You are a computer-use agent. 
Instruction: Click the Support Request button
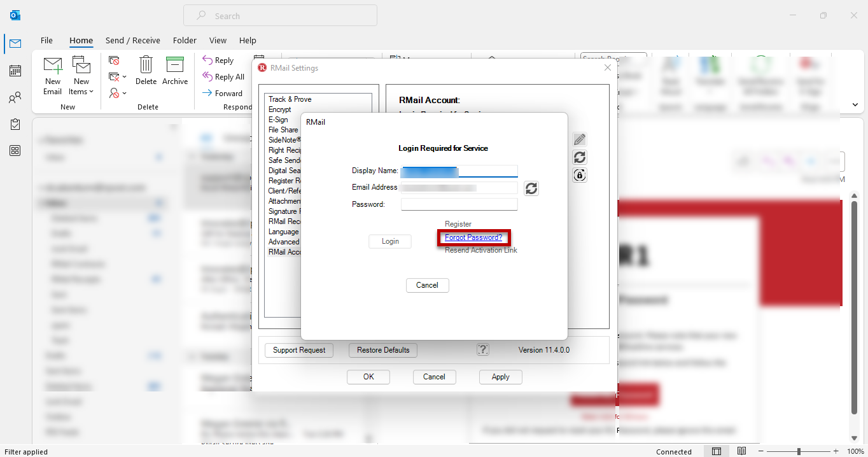(x=299, y=350)
